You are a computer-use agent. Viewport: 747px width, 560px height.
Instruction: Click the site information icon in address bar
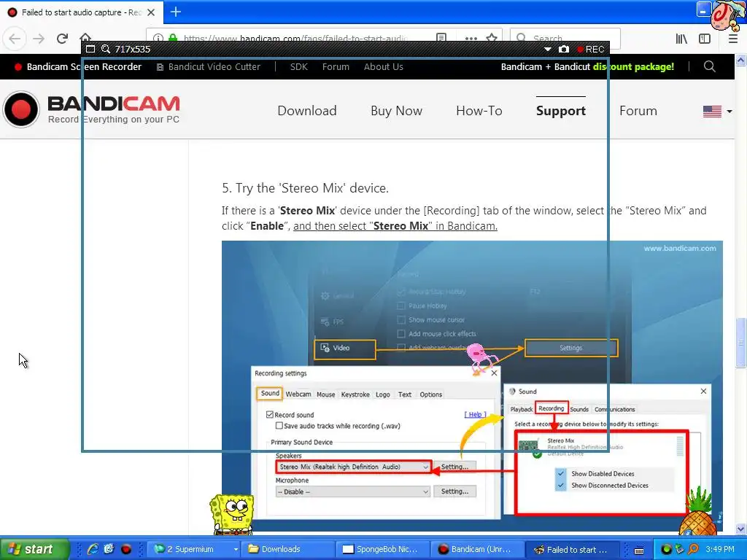[x=158, y=38]
